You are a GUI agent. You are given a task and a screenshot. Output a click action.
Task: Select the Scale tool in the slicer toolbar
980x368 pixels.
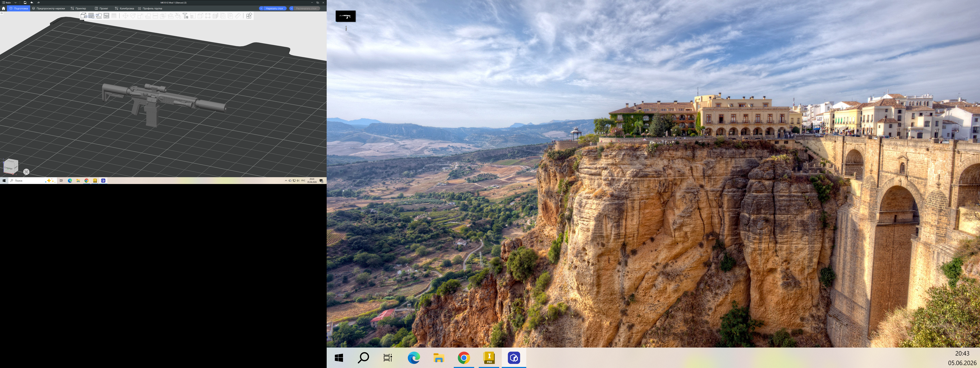(140, 16)
